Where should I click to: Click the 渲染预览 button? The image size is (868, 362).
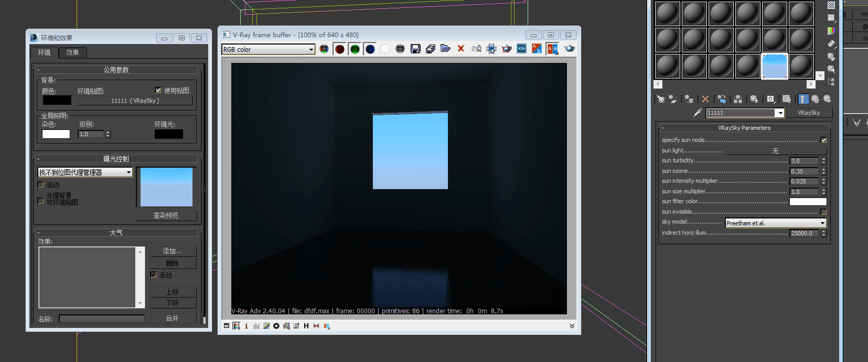click(166, 215)
